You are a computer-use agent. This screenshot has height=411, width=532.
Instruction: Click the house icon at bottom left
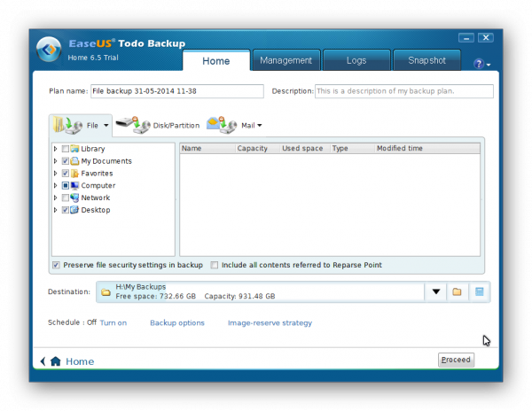pyautogui.click(x=55, y=361)
